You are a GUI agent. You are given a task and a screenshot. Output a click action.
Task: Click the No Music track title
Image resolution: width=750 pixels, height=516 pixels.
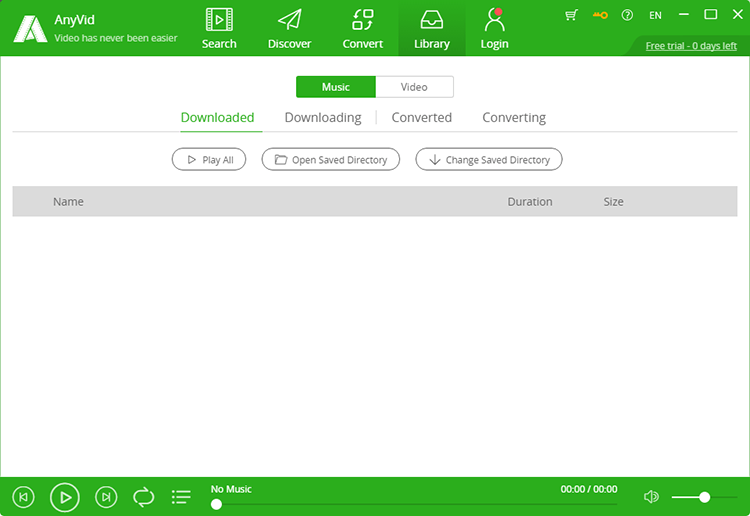(x=231, y=489)
